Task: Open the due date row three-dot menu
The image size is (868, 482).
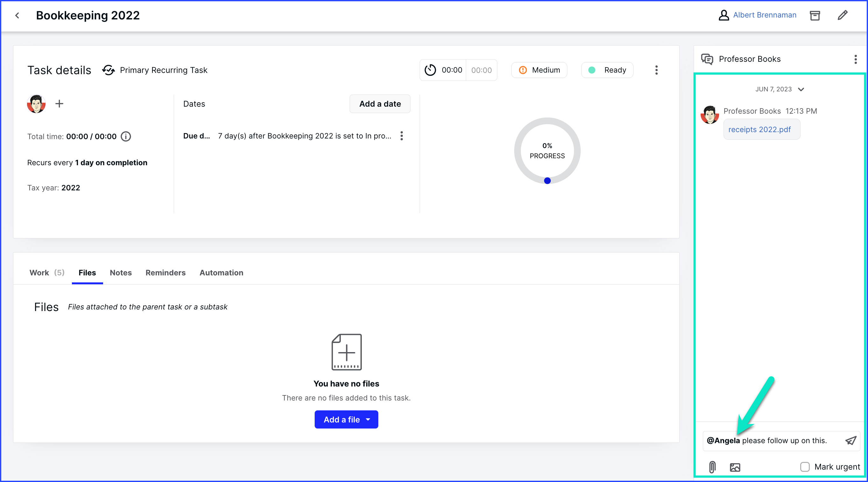Action: point(401,136)
